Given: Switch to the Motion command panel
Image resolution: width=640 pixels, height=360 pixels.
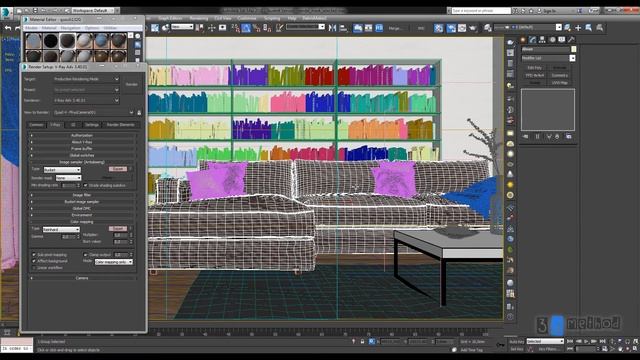Looking at the screenshot, I should 552,40.
